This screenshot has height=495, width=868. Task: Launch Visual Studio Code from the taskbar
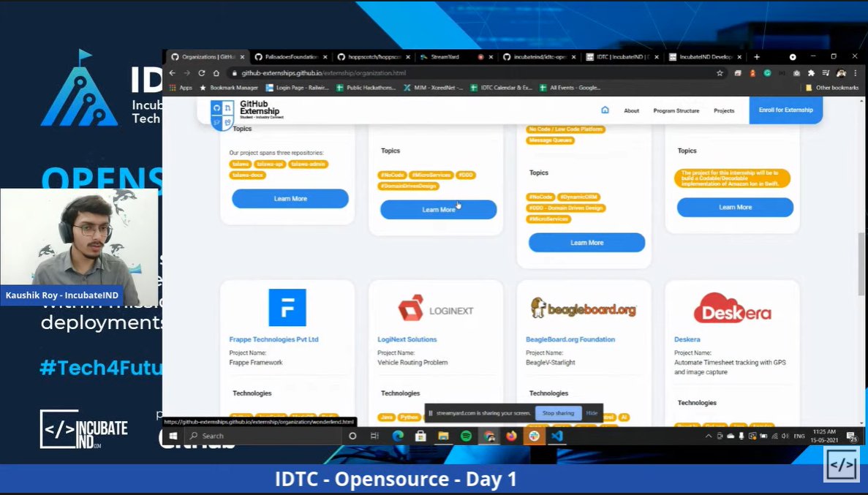[x=557, y=436]
